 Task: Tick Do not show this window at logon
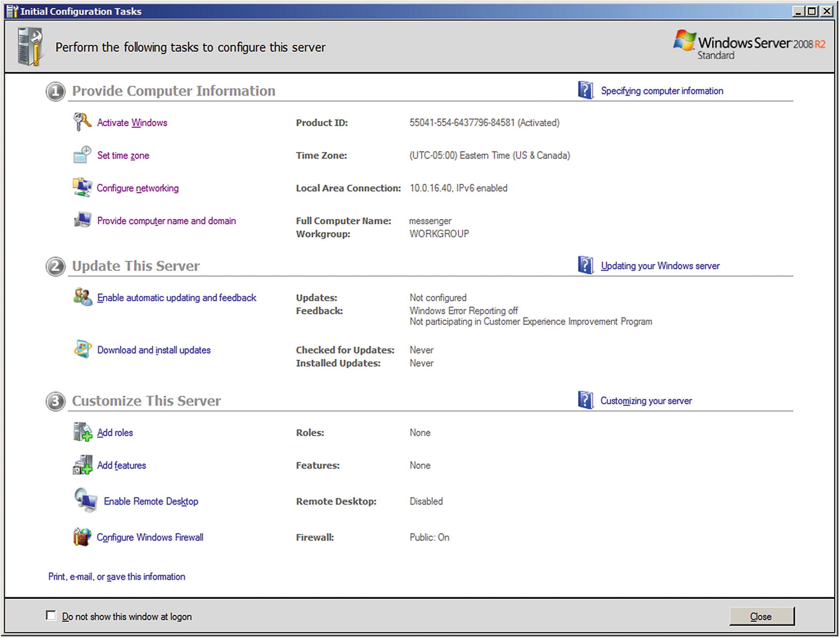[51, 616]
